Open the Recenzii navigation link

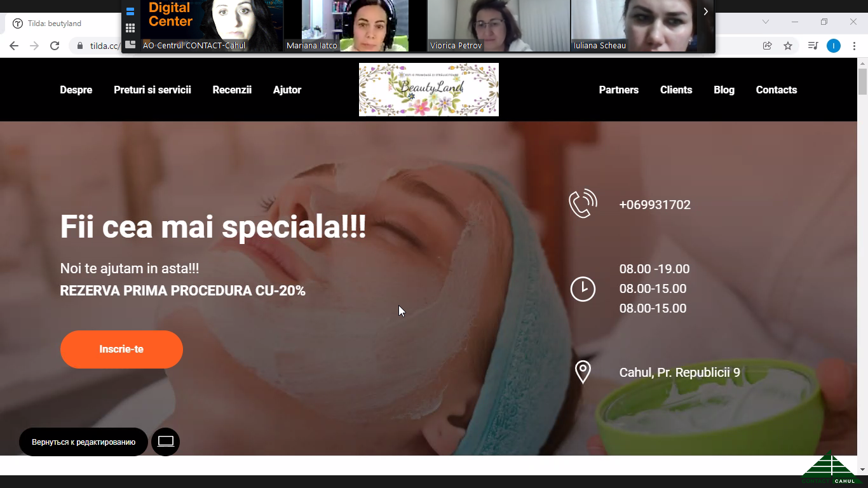[232, 90]
